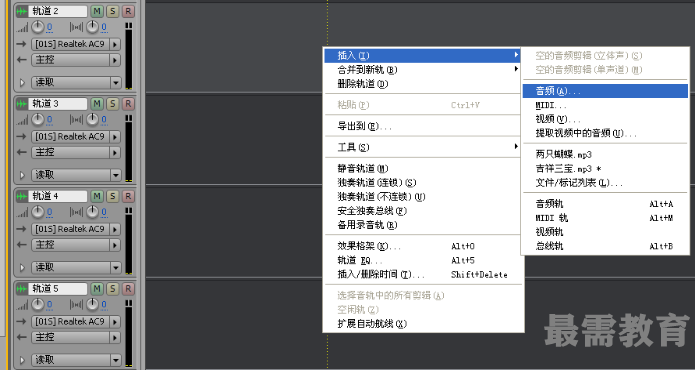
Task: Mute 轨道 4 with its M button
Action: click(x=97, y=196)
